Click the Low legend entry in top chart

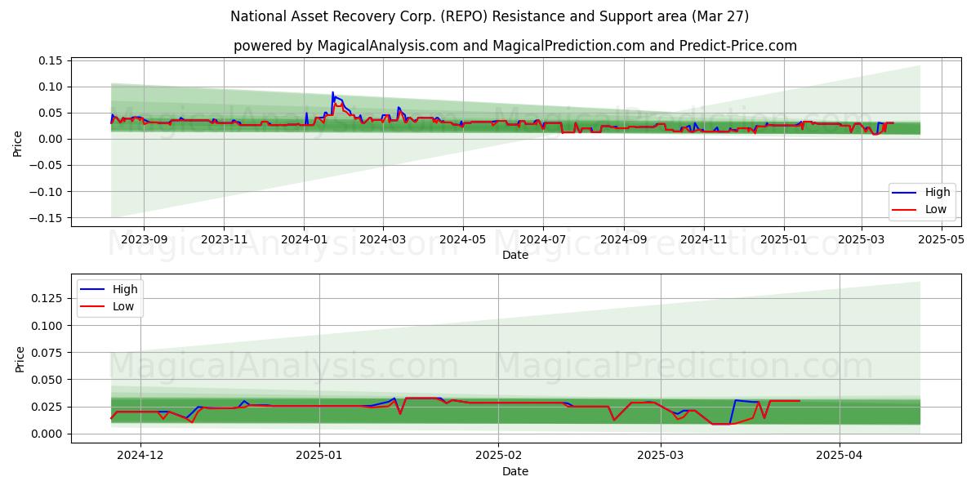coord(920,209)
